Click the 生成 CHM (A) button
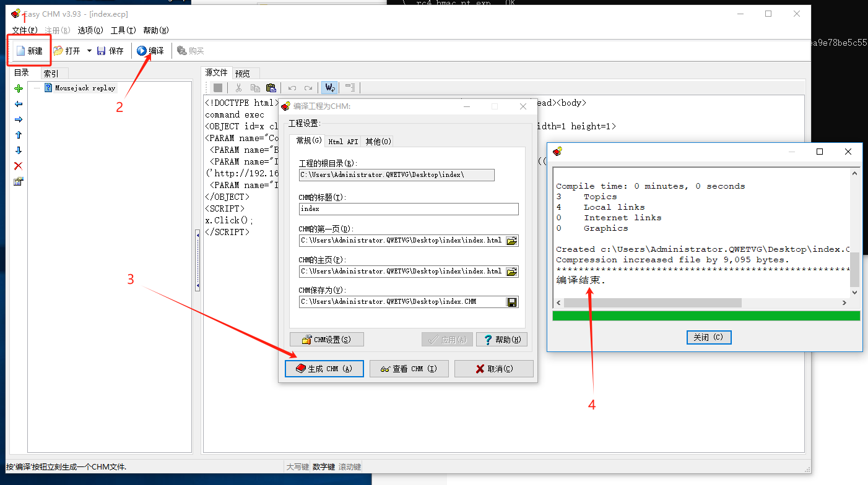868x485 pixels. click(x=324, y=369)
